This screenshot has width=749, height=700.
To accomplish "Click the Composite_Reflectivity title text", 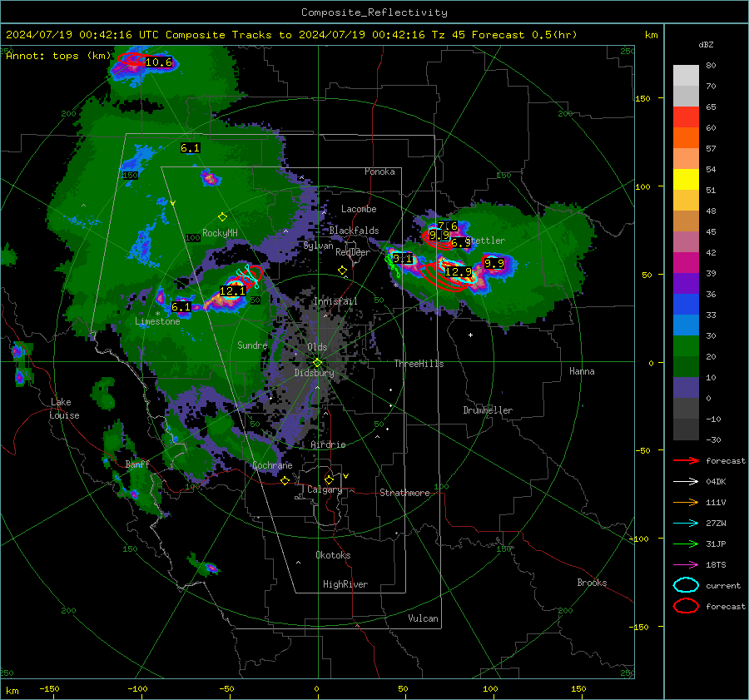I will tap(374, 12).
